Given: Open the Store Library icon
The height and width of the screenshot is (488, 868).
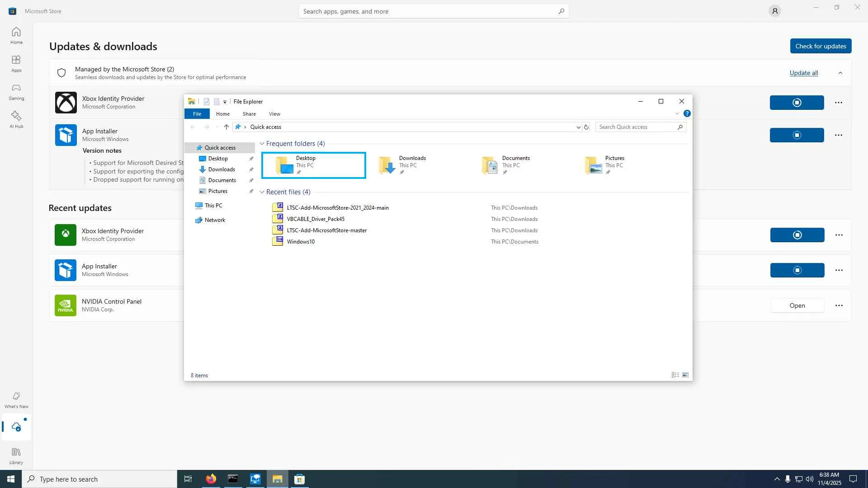Looking at the screenshot, I should pyautogui.click(x=16, y=455).
